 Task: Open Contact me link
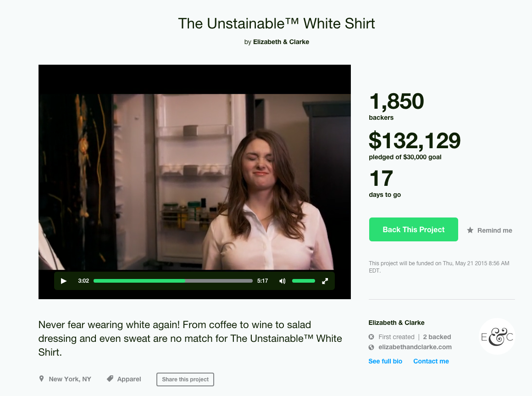[x=431, y=361]
